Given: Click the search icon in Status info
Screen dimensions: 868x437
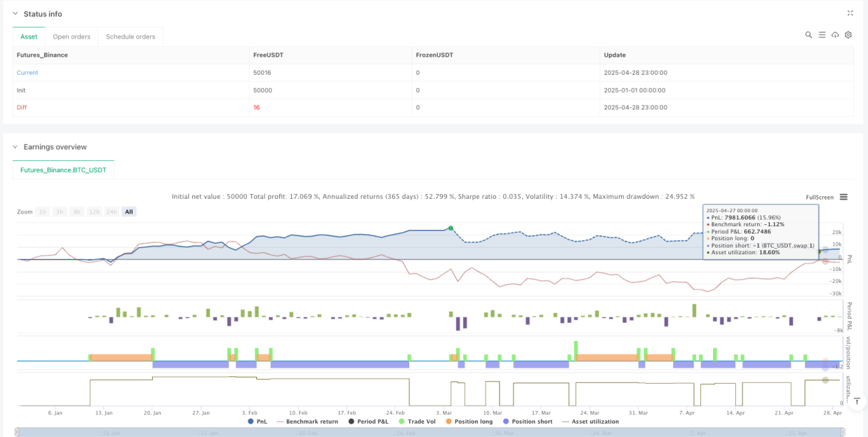Looking at the screenshot, I should 809,35.
